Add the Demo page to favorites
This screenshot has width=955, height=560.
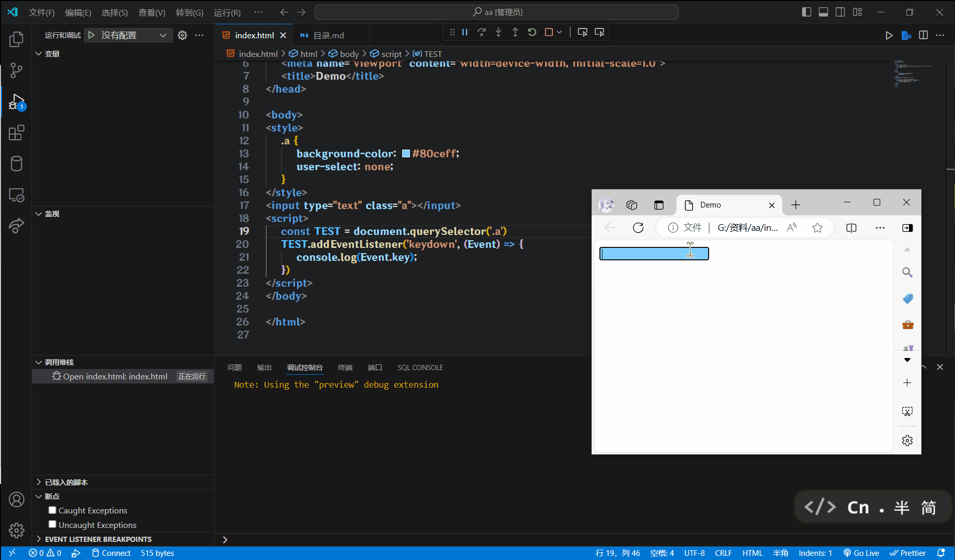click(817, 228)
